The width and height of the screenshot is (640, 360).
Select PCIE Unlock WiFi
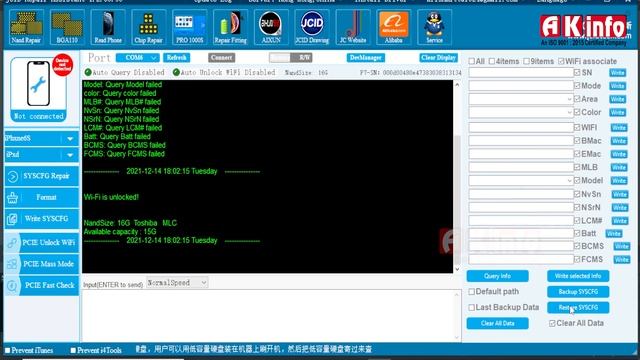pyautogui.click(x=42, y=242)
